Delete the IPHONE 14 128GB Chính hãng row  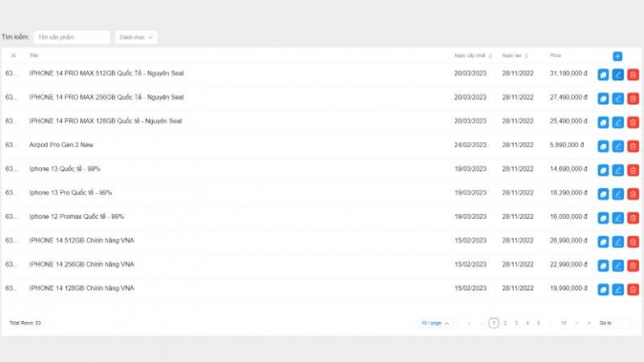633,289
